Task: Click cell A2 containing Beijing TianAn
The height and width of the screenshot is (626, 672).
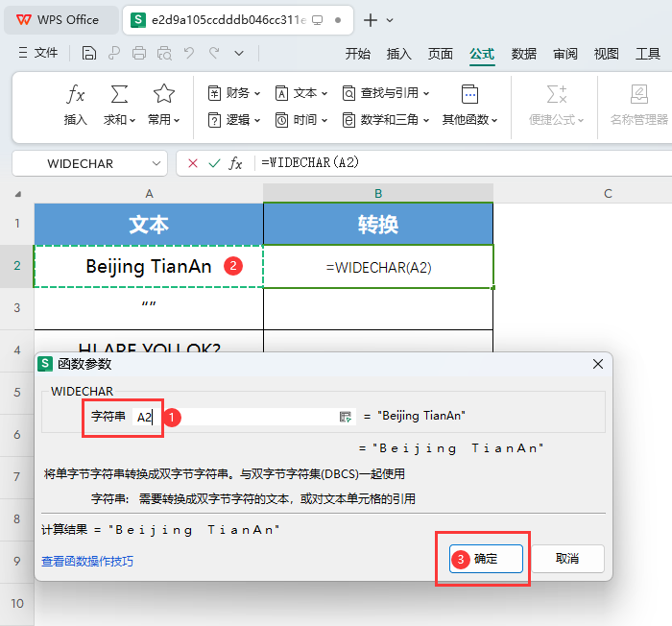Action: (149, 266)
